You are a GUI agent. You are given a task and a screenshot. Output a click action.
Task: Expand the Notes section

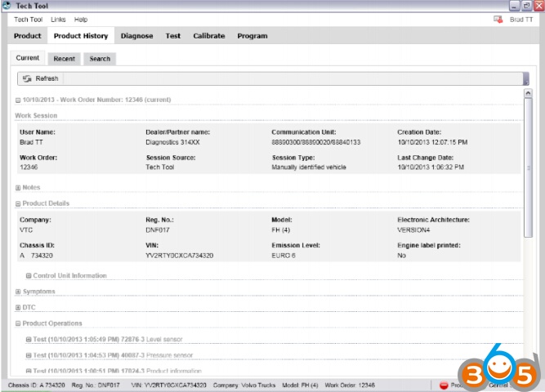18,188
